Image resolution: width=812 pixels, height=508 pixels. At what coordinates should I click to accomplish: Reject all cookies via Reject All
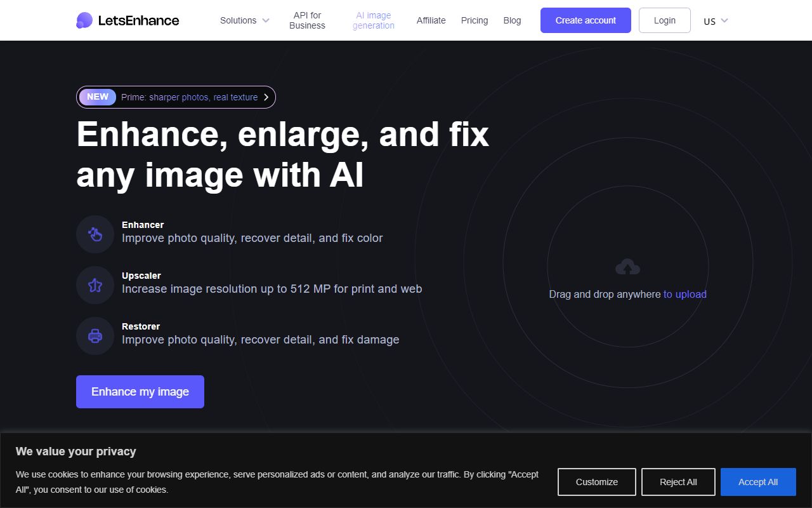678,481
